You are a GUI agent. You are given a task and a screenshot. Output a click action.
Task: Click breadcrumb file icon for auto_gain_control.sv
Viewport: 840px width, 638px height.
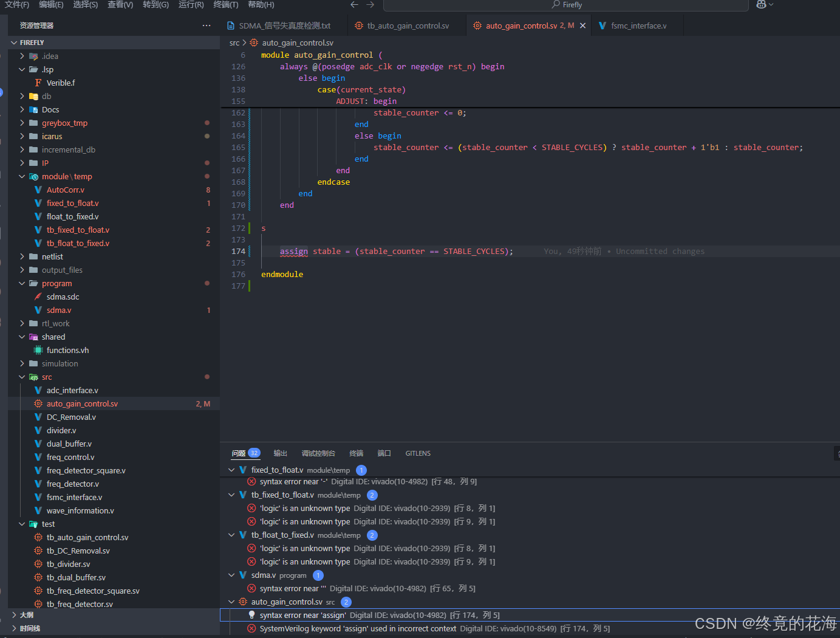point(254,43)
